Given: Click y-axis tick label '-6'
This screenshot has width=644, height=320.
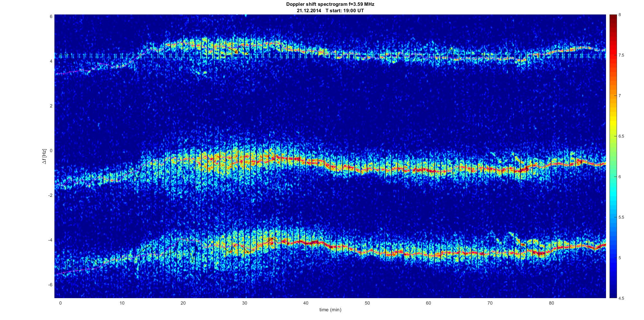Looking at the screenshot, I should 50,285.
